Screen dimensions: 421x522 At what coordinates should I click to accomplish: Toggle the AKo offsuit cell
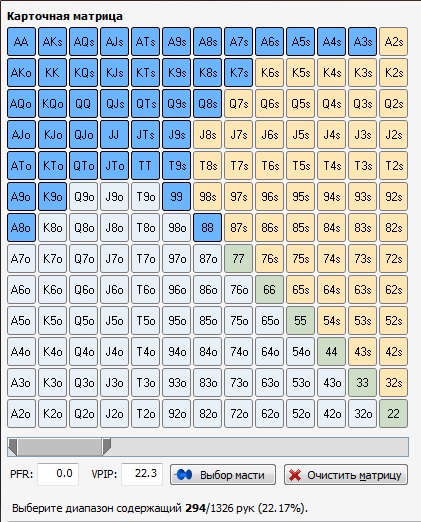(x=21, y=73)
